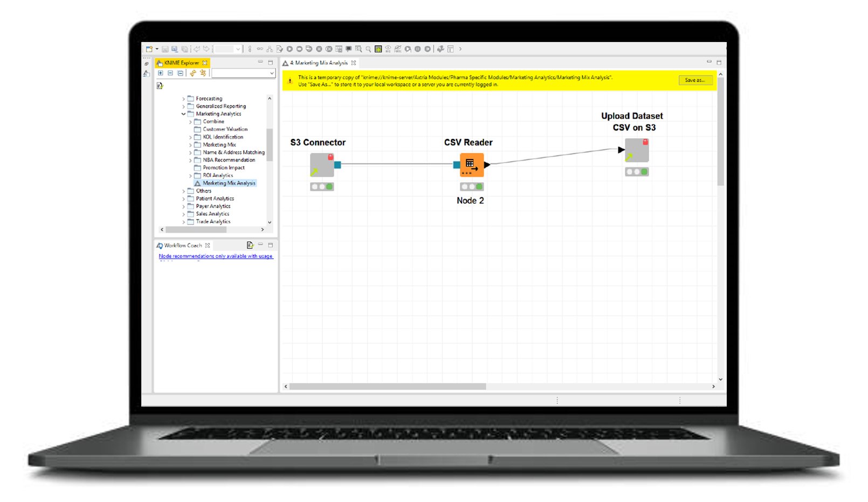The image size is (868, 502).
Task: Click the align nodes vertically icon
Action: pyautogui.click(x=250, y=49)
